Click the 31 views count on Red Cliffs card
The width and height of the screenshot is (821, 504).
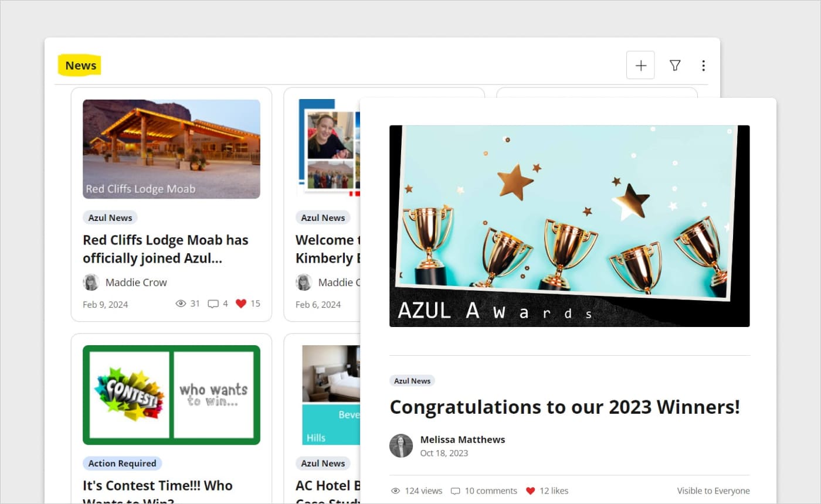[195, 304]
